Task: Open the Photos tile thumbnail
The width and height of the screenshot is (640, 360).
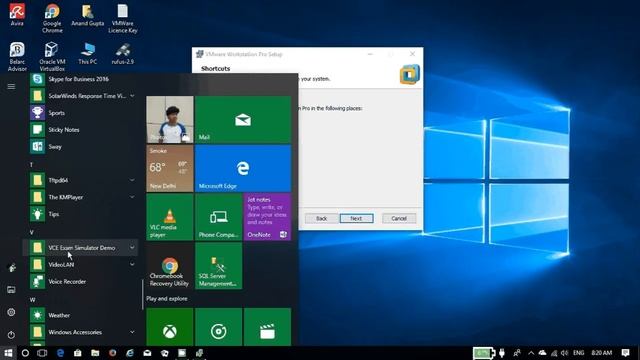Action: tap(170, 120)
